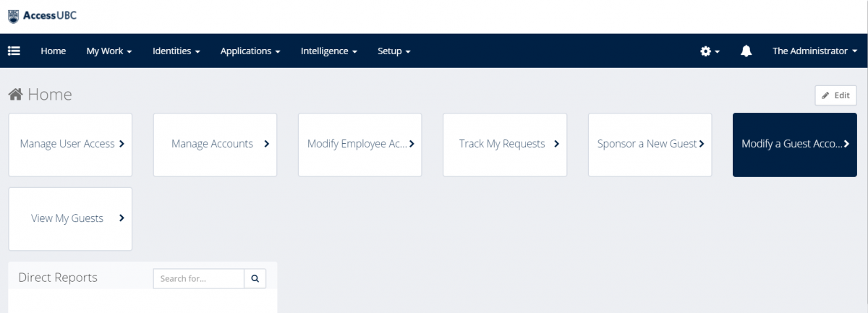Click the AccessUBC logo
Viewport: 868px width, 313px height.
pos(42,15)
